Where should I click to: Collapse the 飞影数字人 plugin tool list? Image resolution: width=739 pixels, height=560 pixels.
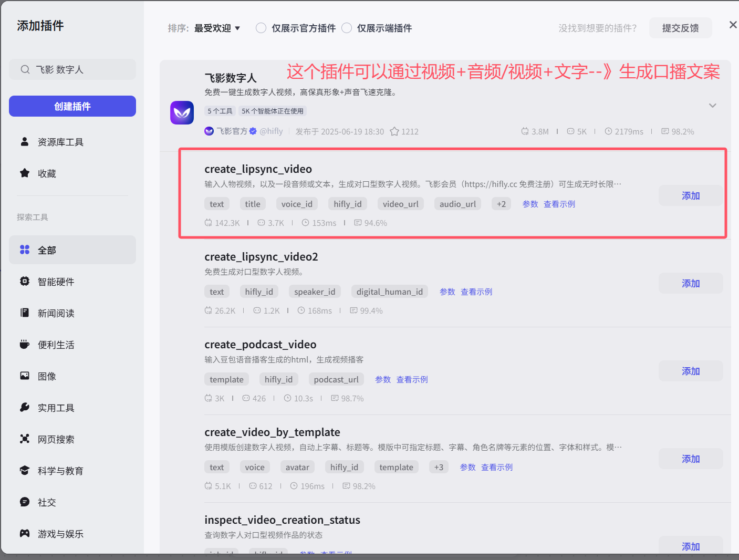(713, 106)
